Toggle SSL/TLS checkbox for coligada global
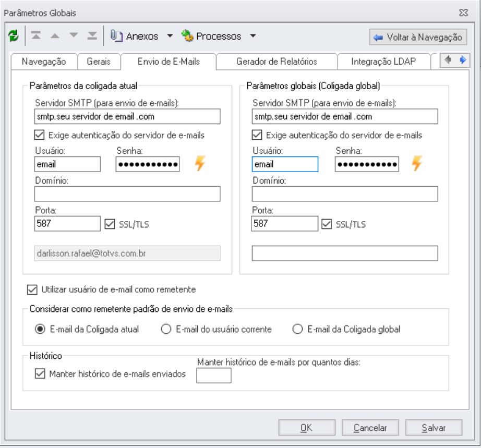This screenshot has height=448, width=481. (x=327, y=224)
